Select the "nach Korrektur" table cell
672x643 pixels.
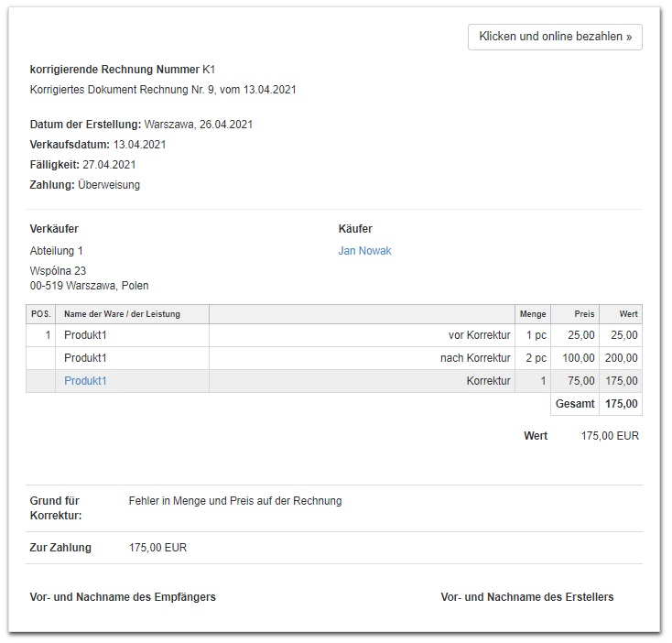point(474,358)
